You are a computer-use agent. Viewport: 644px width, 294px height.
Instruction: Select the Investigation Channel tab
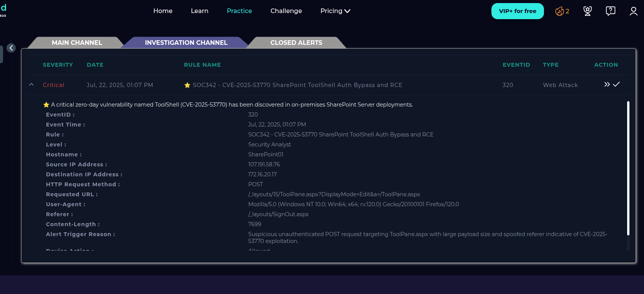pyautogui.click(x=186, y=43)
